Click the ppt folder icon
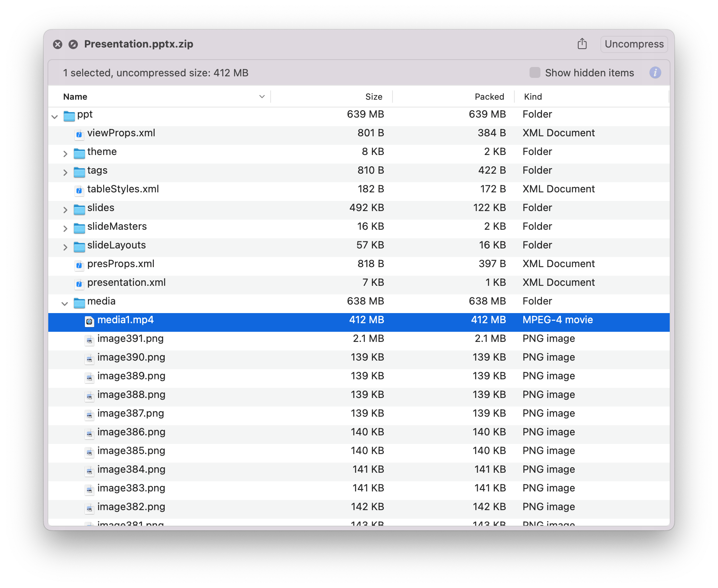The image size is (718, 588). click(69, 116)
